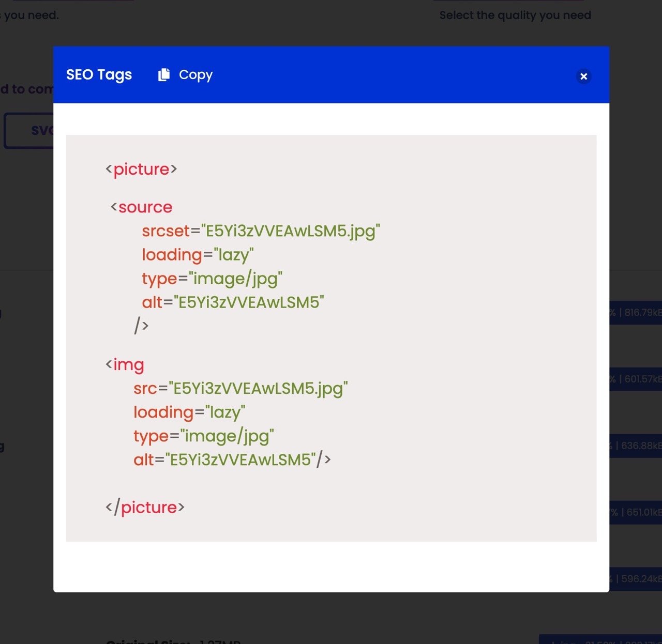Click the SVG format button behind the dialog

29,131
